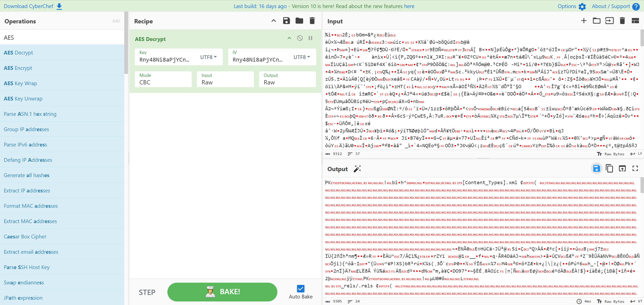644x305 pixels.
Task: Copy the output to clipboard
Action: (609, 169)
